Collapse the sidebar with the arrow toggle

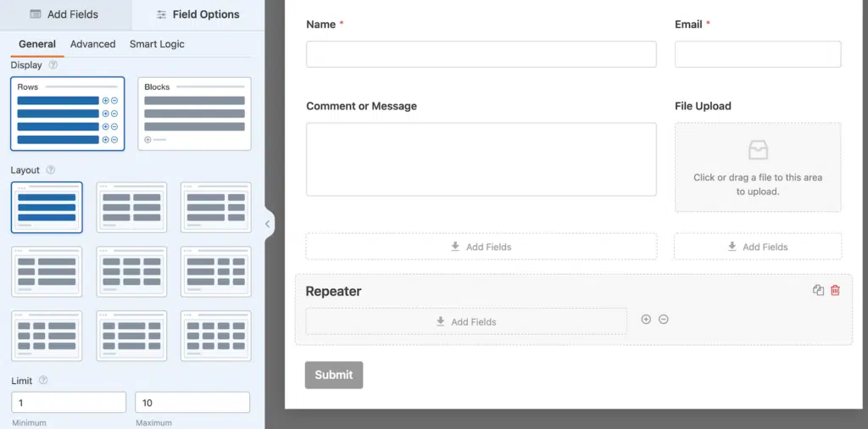pos(268,224)
